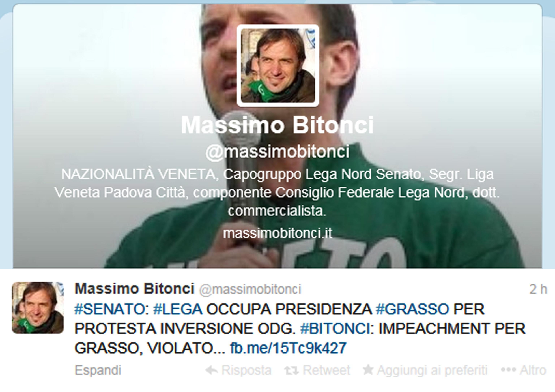Click the reply arrow icon
This screenshot has width=555, height=392.
pyautogui.click(x=212, y=370)
